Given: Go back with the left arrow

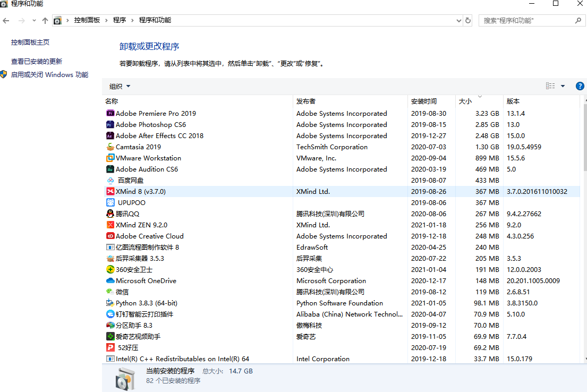Looking at the screenshot, I should click(x=6, y=21).
